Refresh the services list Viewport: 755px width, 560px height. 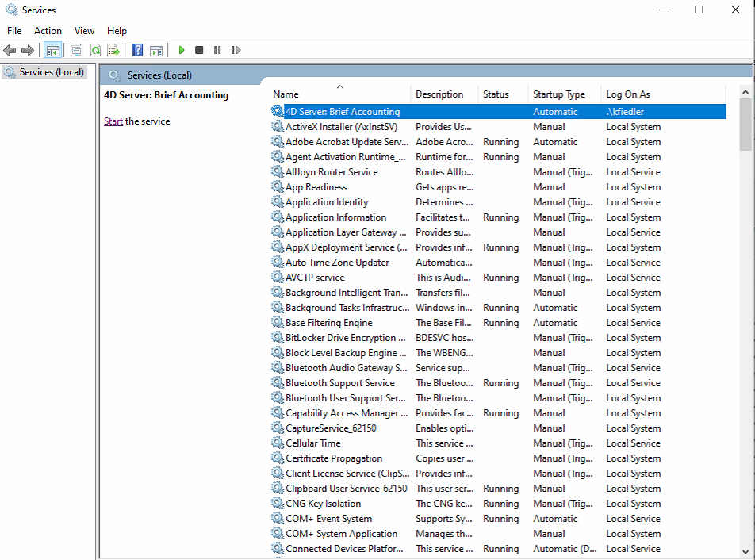[95, 49]
